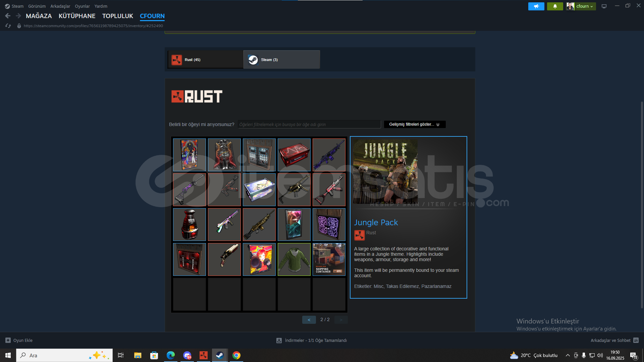This screenshot has width=644, height=362.
Task: Select the red heartbeat box item
Action: pos(294,155)
